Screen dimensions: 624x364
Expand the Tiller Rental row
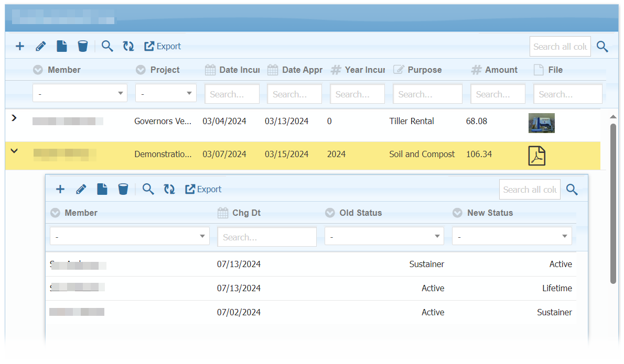click(x=14, y=118)
